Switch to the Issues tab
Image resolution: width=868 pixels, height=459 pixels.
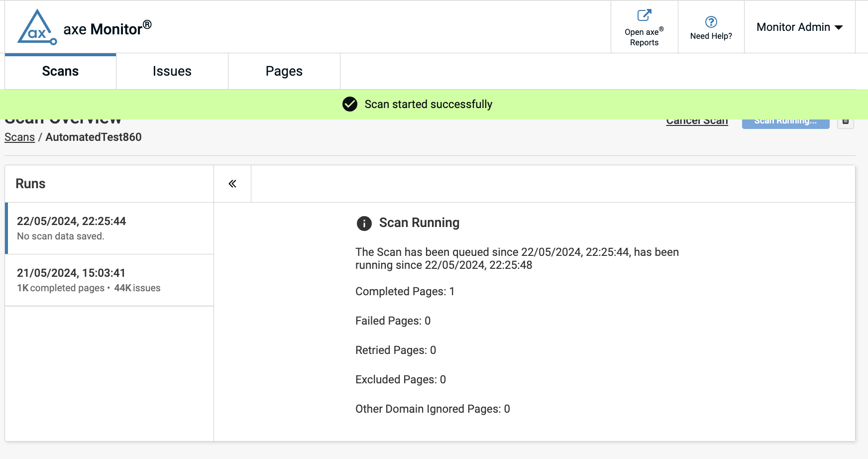pos(172,71)
